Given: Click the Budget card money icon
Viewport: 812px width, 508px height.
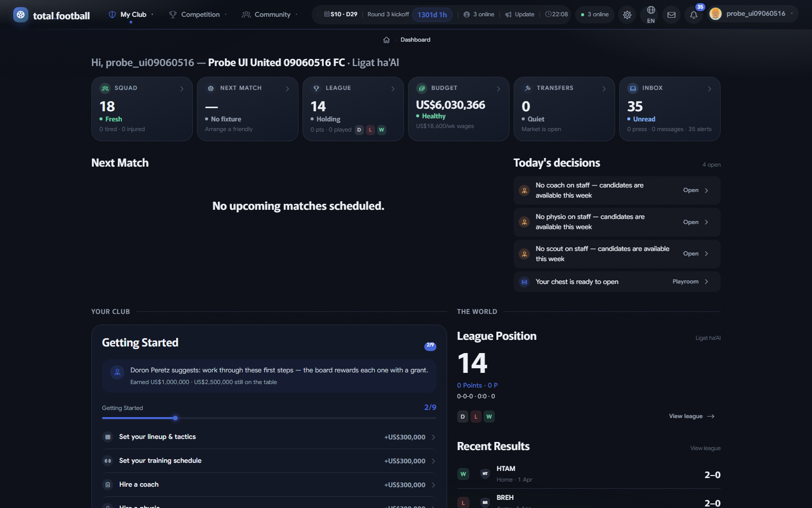Looking at the screenshot, I should [x=422, y=88].
